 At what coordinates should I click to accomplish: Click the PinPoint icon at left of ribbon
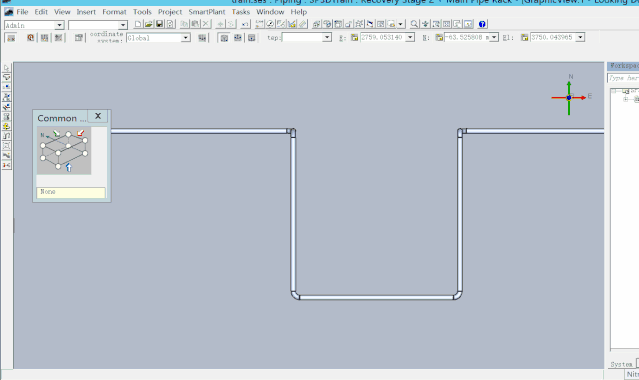(11, 38)
